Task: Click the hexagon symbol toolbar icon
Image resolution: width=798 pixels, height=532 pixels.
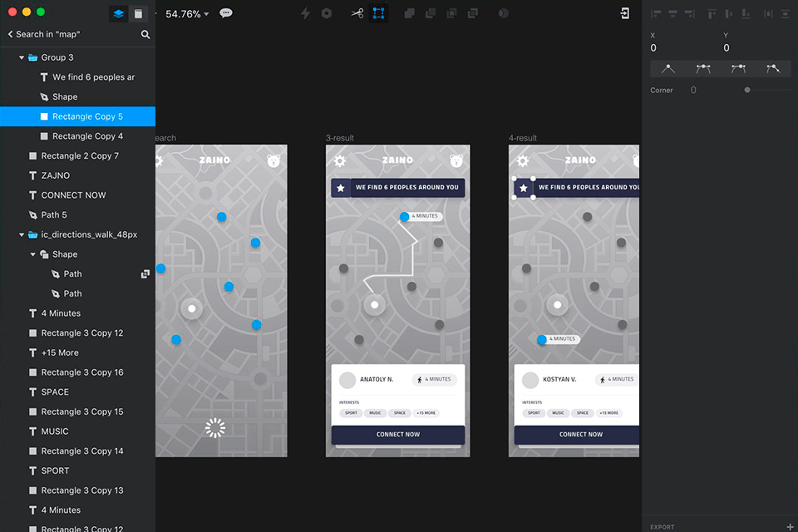Action: [327, 13]
